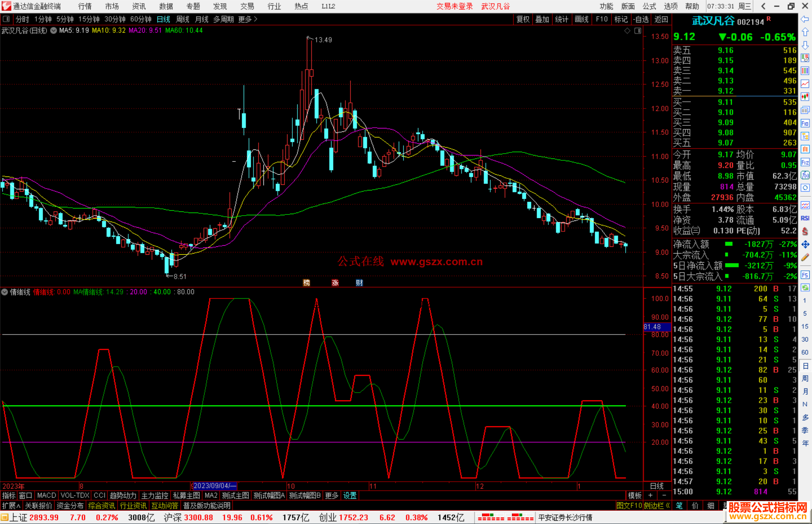Click the 复权 button

(523, 19)
